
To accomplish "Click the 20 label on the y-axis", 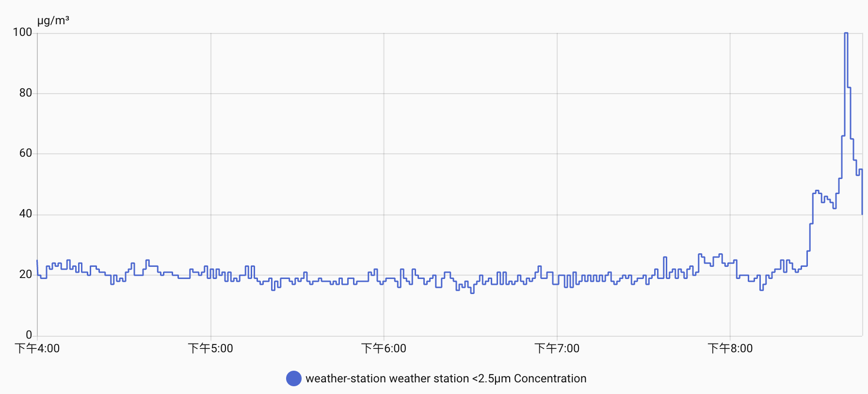I will 26,275.
